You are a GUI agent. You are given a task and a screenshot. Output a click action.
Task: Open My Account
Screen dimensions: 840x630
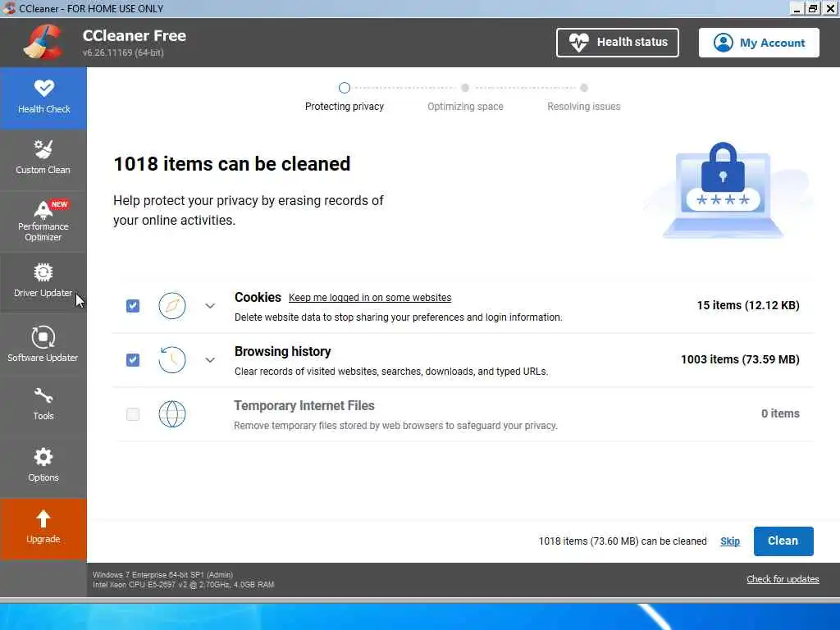pos(759,43)
